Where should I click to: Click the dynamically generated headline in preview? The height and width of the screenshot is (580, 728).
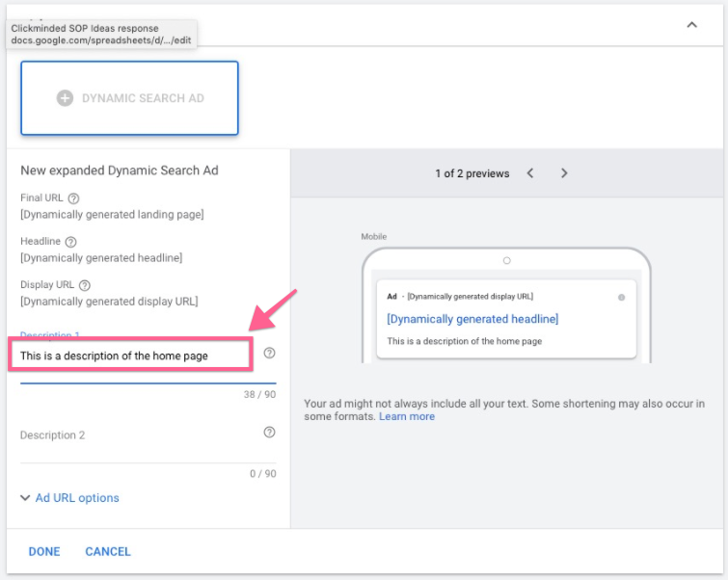(472, 319)
